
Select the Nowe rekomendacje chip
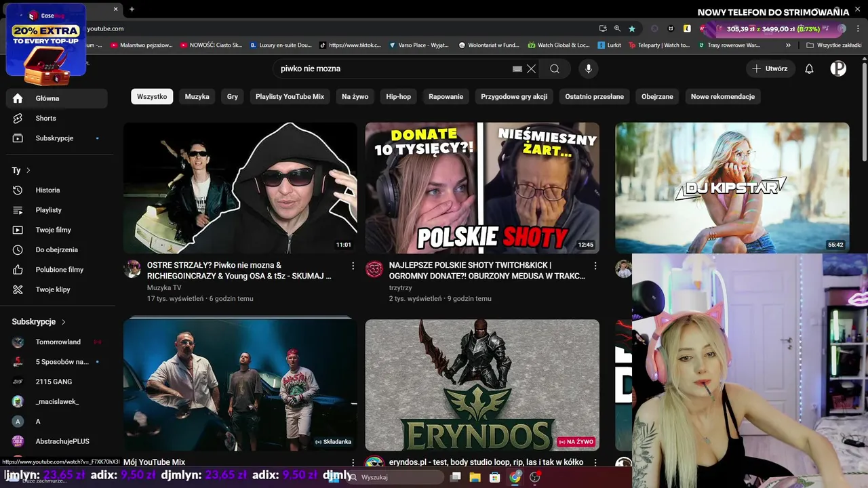(723, 96)
